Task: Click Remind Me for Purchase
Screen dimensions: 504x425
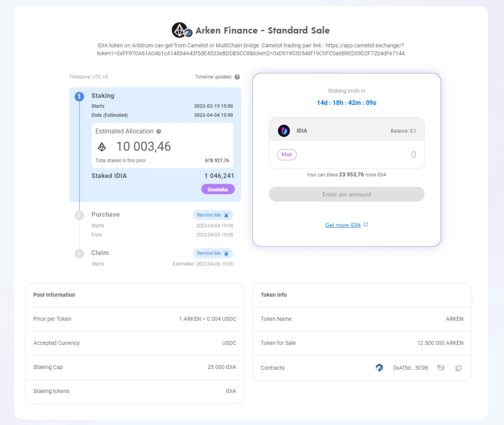Action: pos(213,215)
